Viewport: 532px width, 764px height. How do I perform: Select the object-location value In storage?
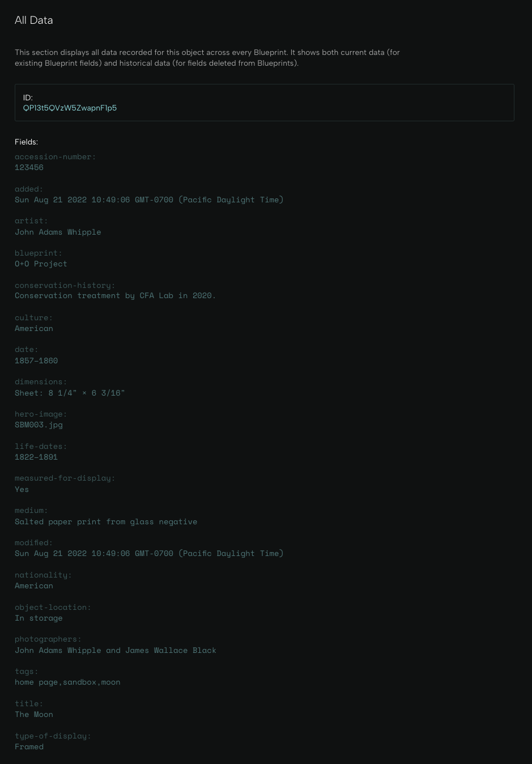(x=39, y=618)
